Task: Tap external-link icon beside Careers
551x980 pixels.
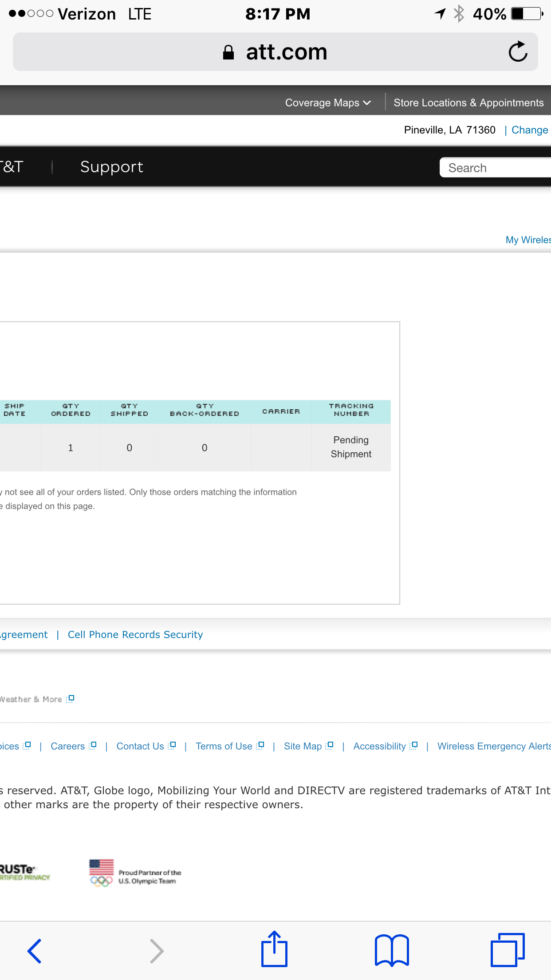Action: [92, 746]
